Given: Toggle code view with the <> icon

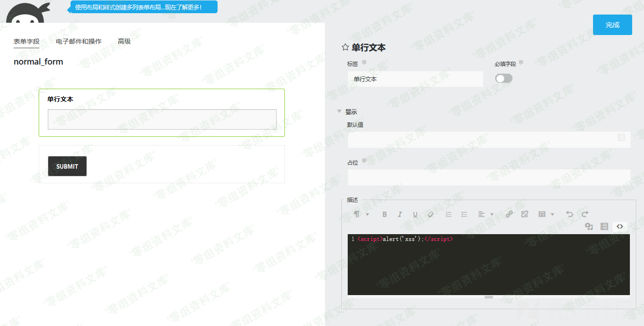Looking at the screenshot, I should 620,226.
